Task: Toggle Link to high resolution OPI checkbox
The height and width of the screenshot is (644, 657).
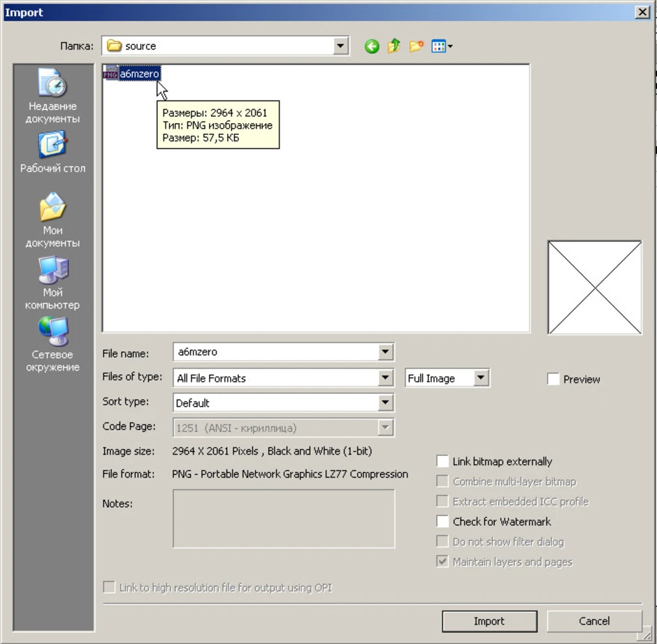Action: click(x=109, y=587)
